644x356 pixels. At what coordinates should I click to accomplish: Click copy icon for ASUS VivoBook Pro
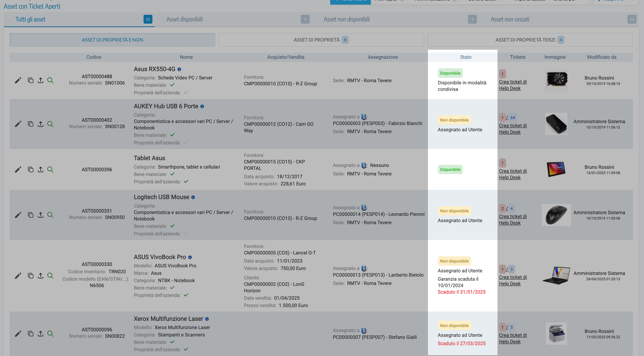(30, 276)
